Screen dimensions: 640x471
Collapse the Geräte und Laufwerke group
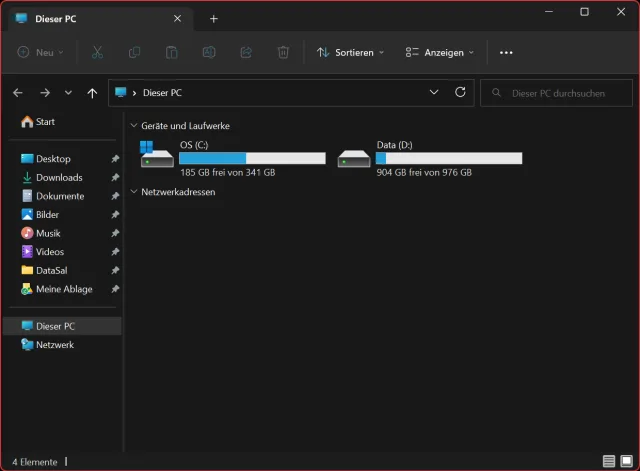[134, 126]
